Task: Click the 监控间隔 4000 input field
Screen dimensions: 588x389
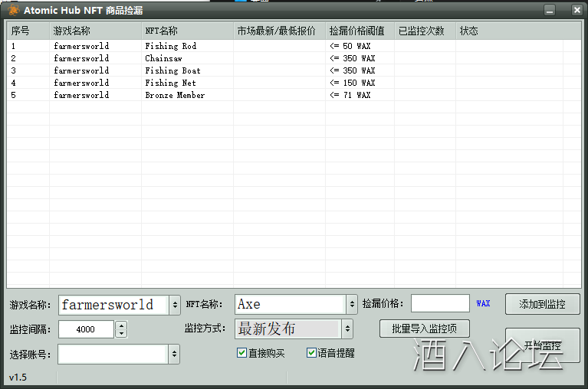Action: click(x=86, y=329)
